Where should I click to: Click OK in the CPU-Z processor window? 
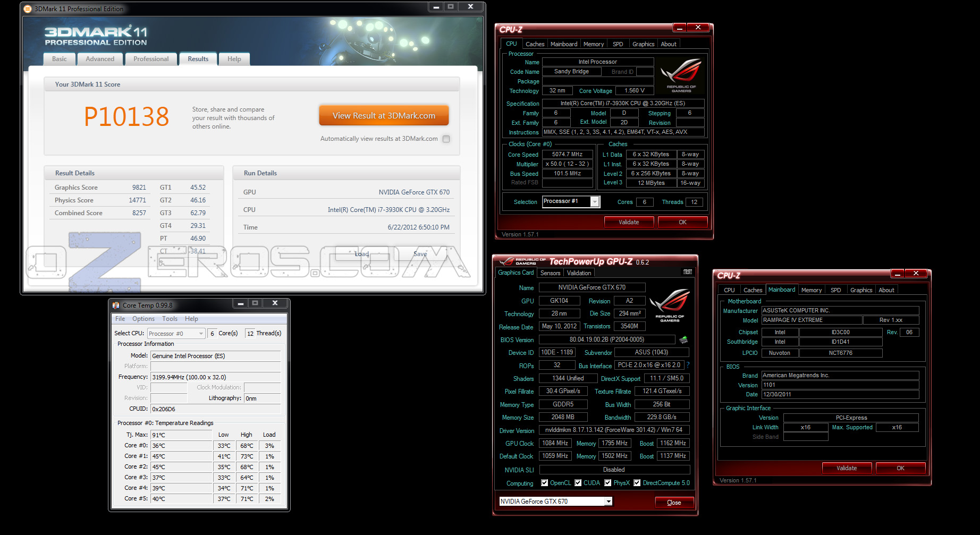point(682,222)
